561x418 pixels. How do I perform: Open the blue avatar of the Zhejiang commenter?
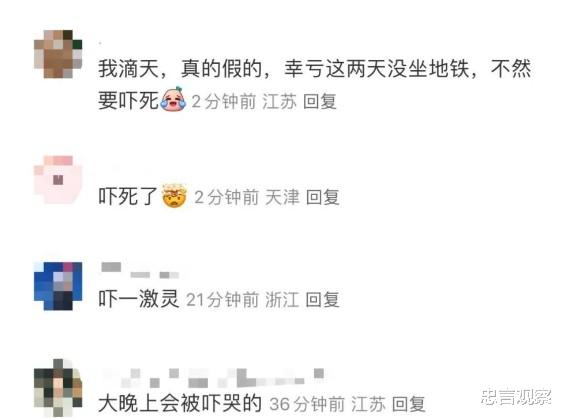coord(58,286)
